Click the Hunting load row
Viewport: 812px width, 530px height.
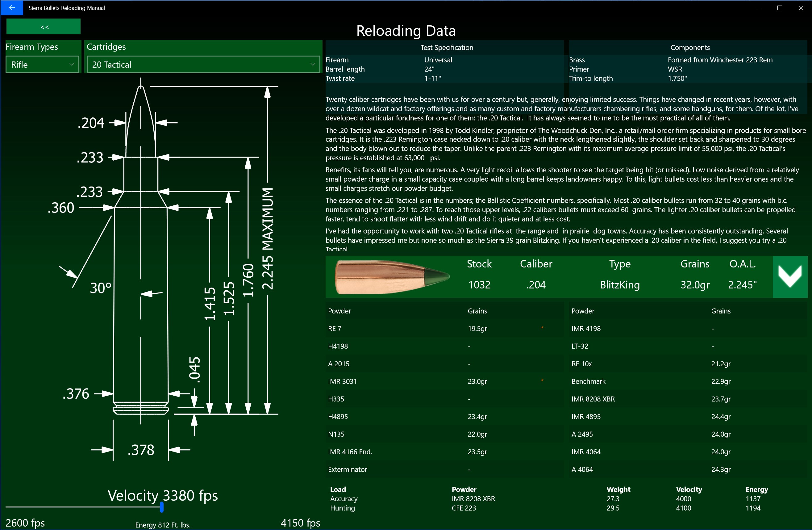tap(343, 508)
